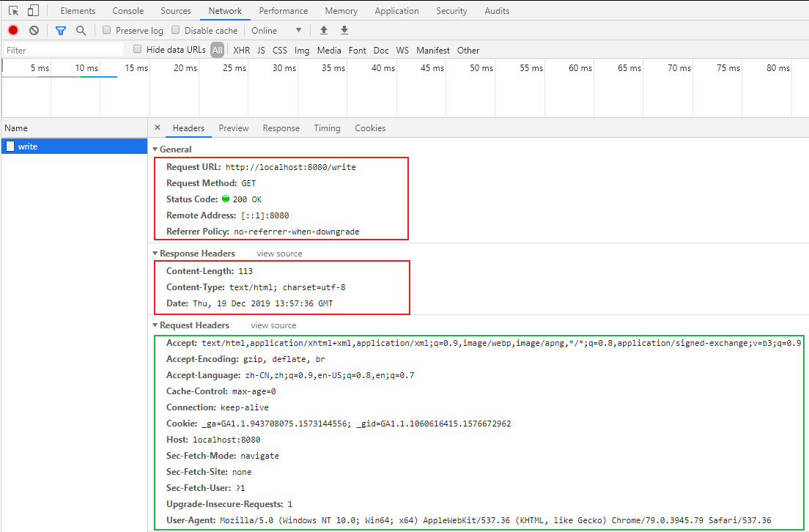Filter requests by Img
Image resolution: width=809 pixels, height=532 pixels.
tap(302, 50)
